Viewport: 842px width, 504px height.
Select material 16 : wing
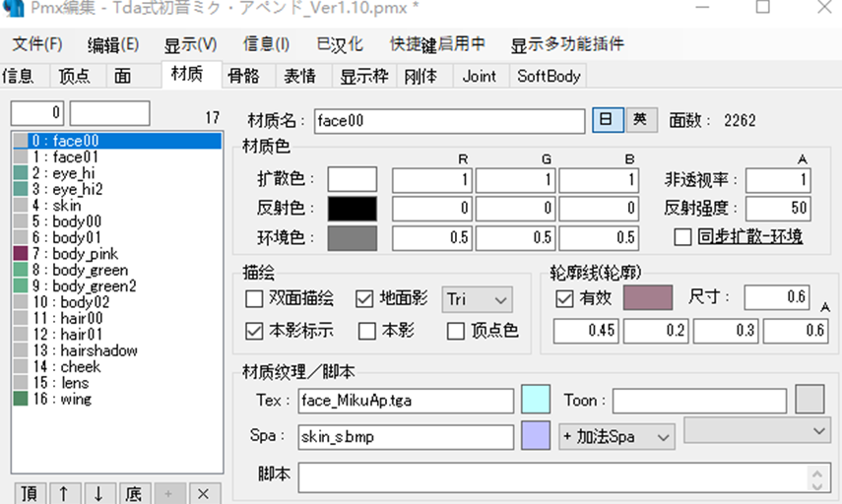pos(117,399)
